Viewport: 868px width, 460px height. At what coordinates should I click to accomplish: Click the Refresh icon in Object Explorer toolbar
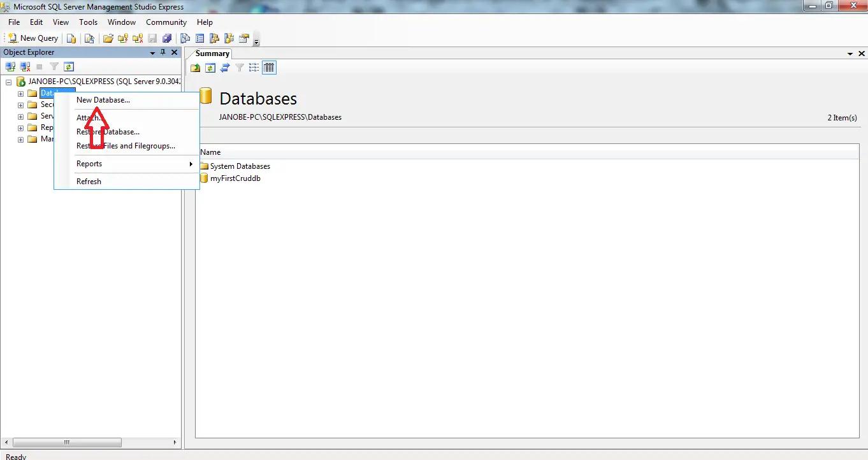click(x=69, y=66)
